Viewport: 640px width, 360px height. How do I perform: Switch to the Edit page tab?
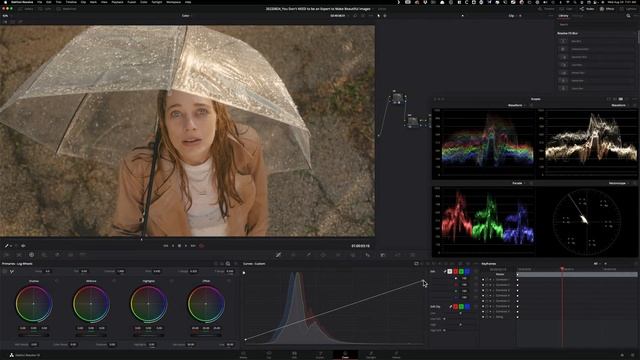[294, 355]
